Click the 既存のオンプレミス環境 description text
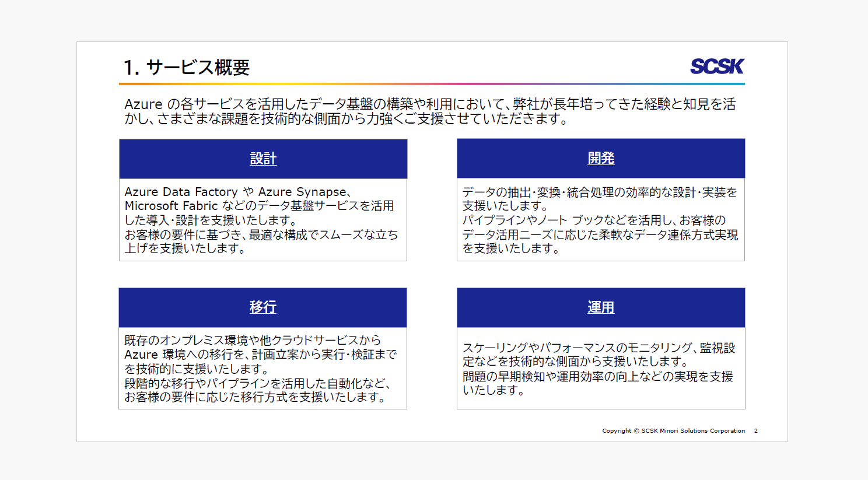This screenshot has height=480, width=868. (x=260, y=369)
